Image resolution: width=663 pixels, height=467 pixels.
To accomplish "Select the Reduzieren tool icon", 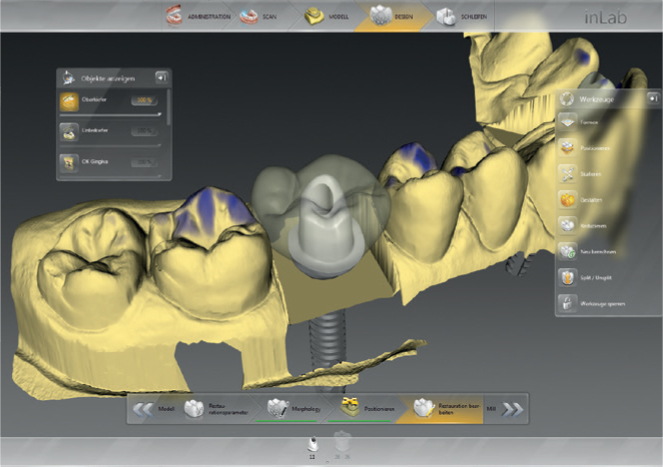I will (x=567, y=225).
